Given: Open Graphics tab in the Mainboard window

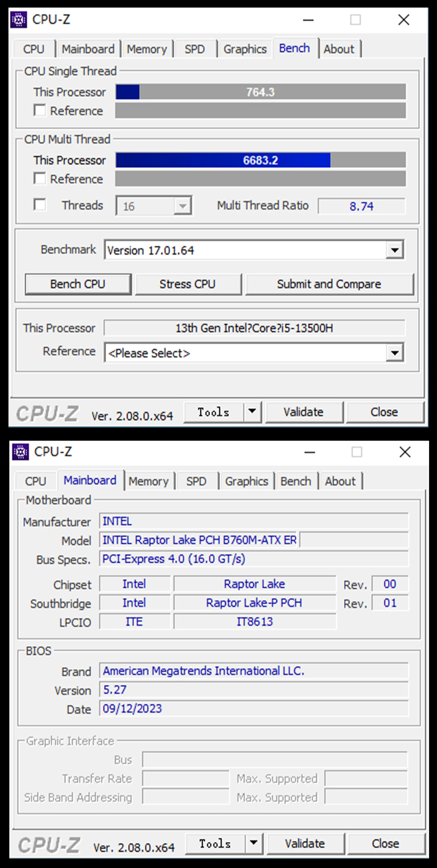Looking at the screenshot, I should (x=246, y=481).
